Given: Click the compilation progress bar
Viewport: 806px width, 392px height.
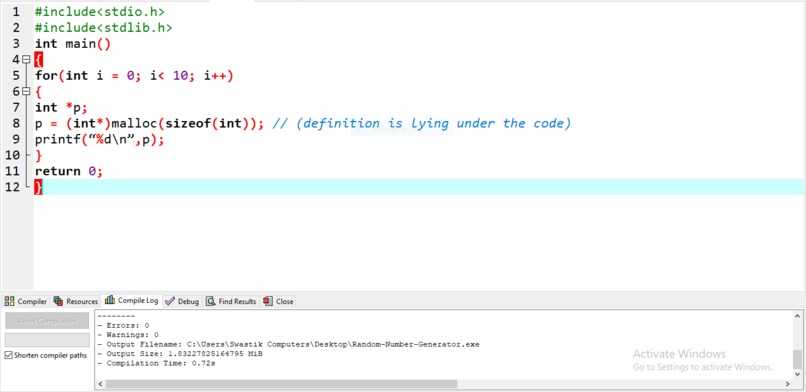Looking at the screenshot, I should (x=47, y=340).
